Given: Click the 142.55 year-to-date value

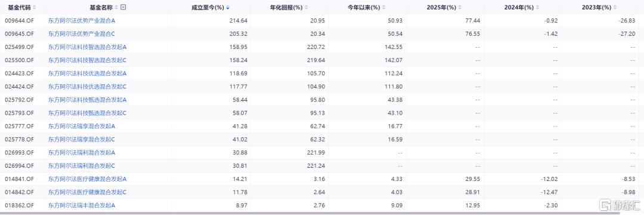Looking at the screenshot, I should coord(394,47).
